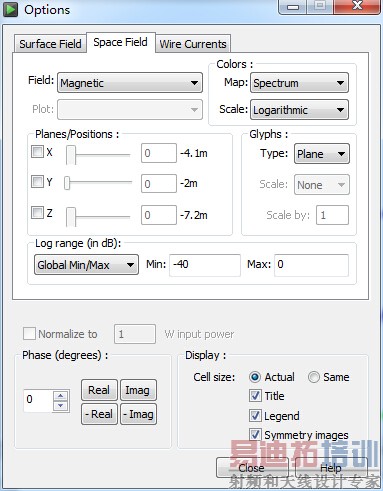The height and width of the screenshot is (491, 383).
Task: Select the Same cell size radio button
Action: pyautogui.click(x=314, y=377)
